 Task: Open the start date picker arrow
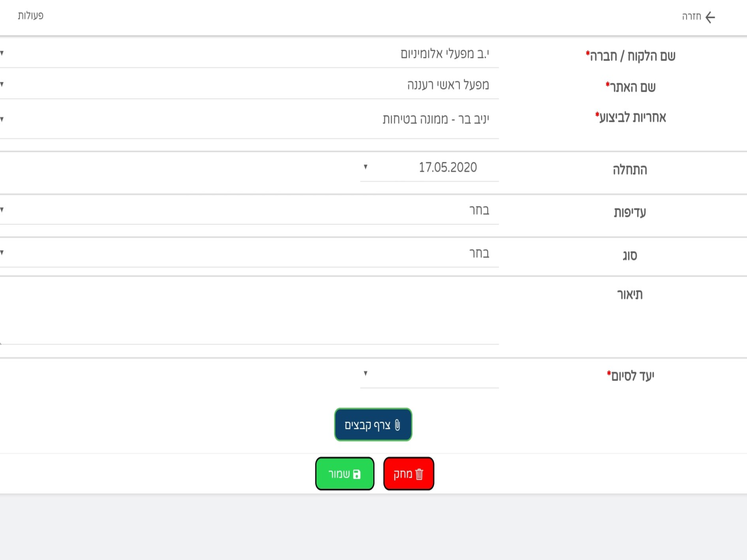click(x=365, y=167)
